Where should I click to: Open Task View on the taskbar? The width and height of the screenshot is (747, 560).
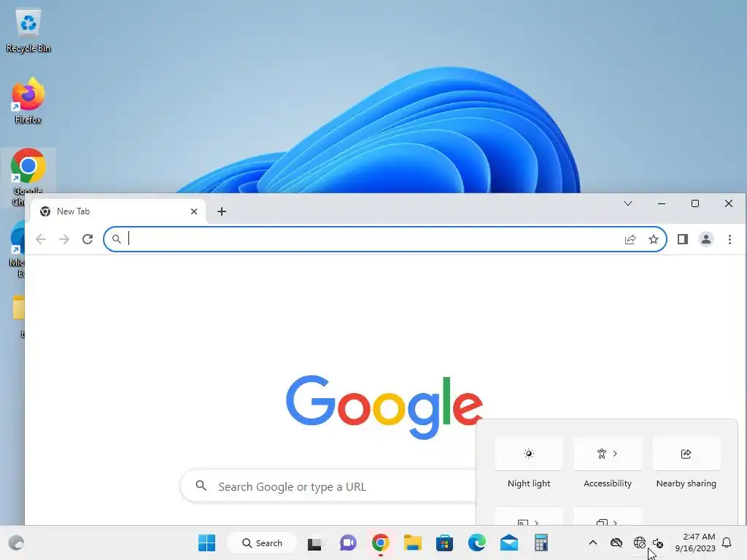tap(315, 542)
